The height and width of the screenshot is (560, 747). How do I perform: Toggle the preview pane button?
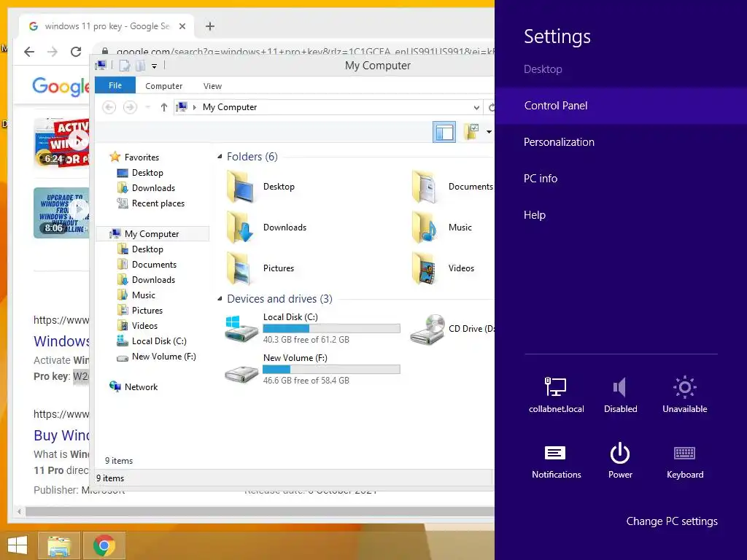[444, 132]
